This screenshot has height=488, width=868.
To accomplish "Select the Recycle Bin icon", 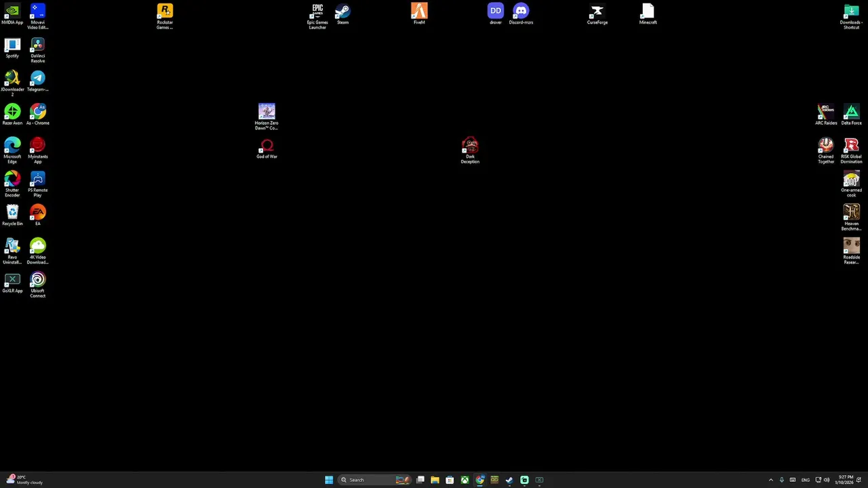I will (x=12, y=216).
